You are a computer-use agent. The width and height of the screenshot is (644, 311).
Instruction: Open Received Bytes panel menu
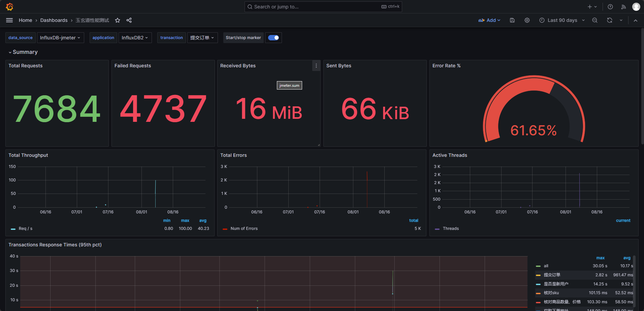click(316, 66)
